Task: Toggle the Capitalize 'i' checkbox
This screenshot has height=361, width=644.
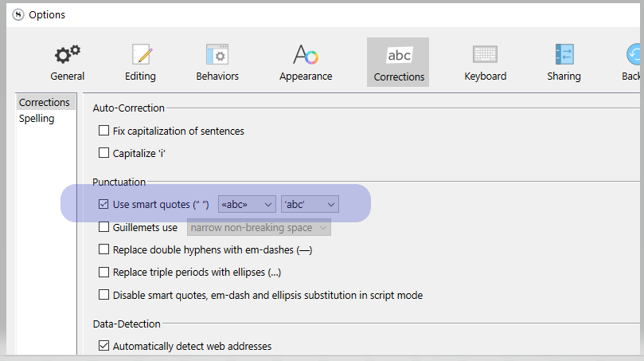Action: point(104,153)
